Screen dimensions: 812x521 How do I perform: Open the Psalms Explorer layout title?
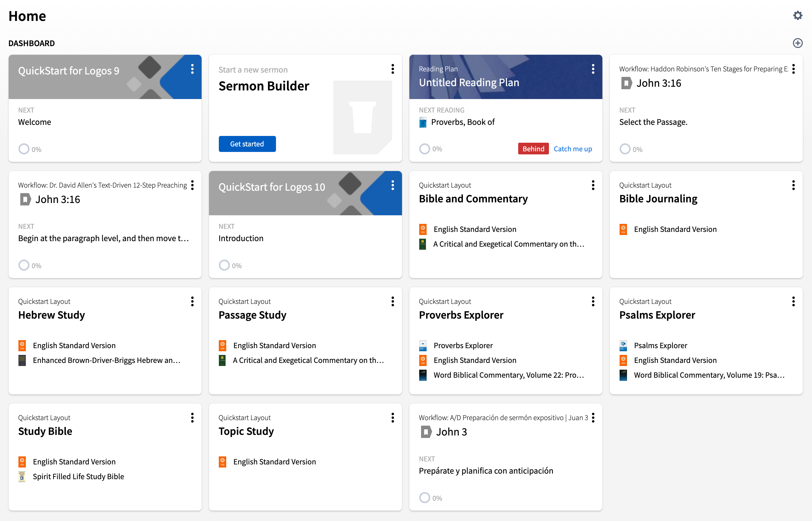click(x=657, y=315)
